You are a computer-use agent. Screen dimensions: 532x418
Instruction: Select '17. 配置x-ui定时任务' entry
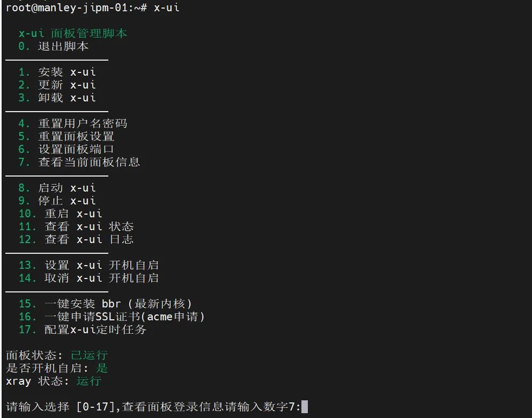(82, 329)
